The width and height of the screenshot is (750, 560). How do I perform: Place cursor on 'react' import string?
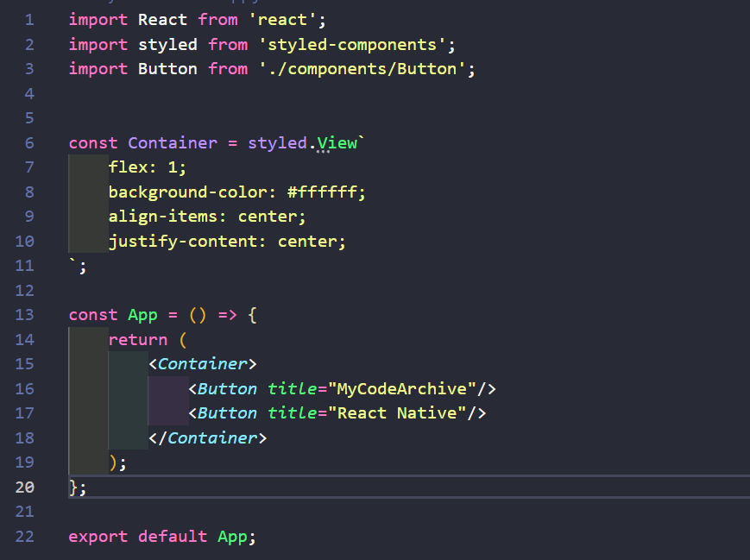[282, 20]
